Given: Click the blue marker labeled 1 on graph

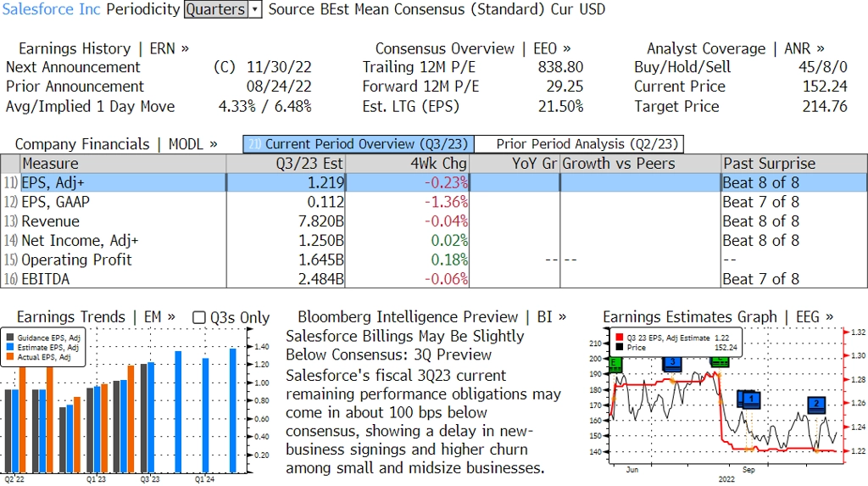Looking at the screenshot, I should (751, 399).
